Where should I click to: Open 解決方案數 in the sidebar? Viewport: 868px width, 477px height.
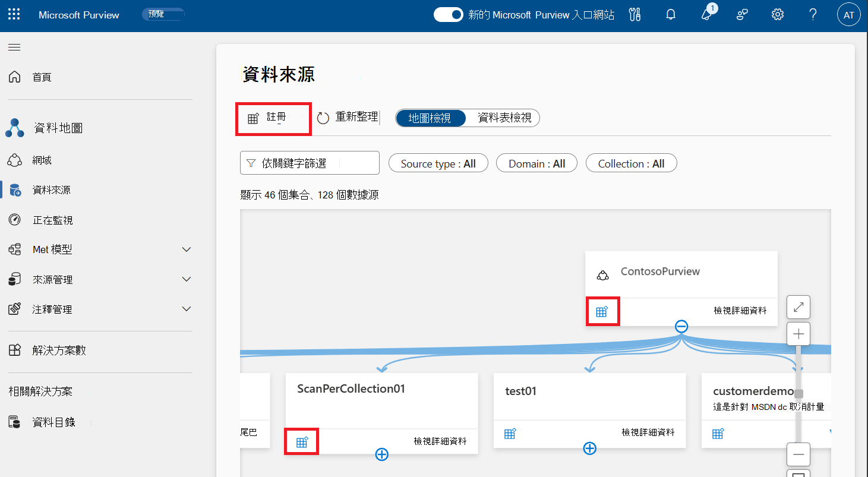pyautogui.click(x=59, y=350)
